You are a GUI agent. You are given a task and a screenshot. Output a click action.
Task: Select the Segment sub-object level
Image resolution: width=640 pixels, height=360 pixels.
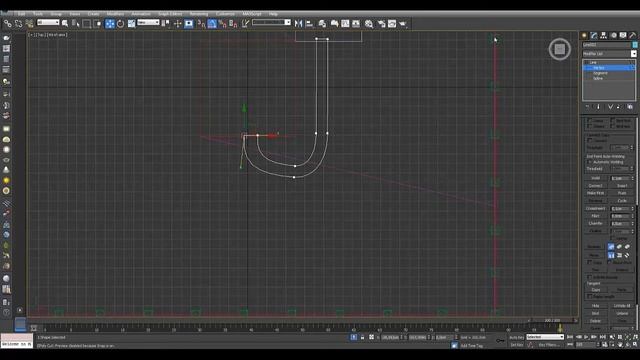(x=600, y=73)
